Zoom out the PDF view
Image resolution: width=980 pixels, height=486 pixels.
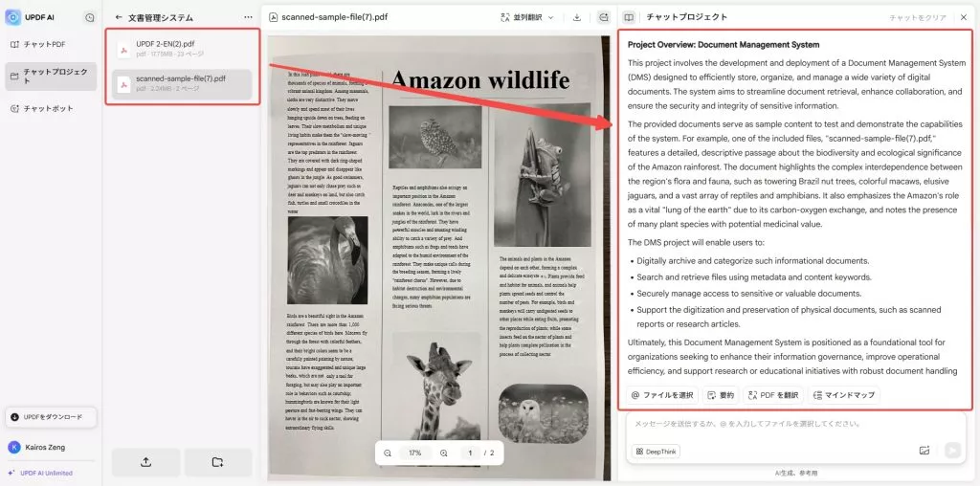click(x=388, y=453)
